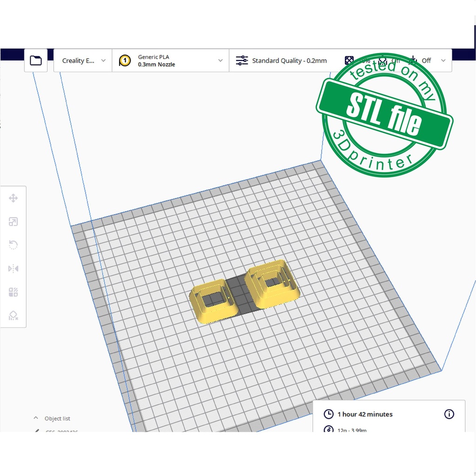Click the infill percentage icon
The image size is (476, 476).
point(350,60)
